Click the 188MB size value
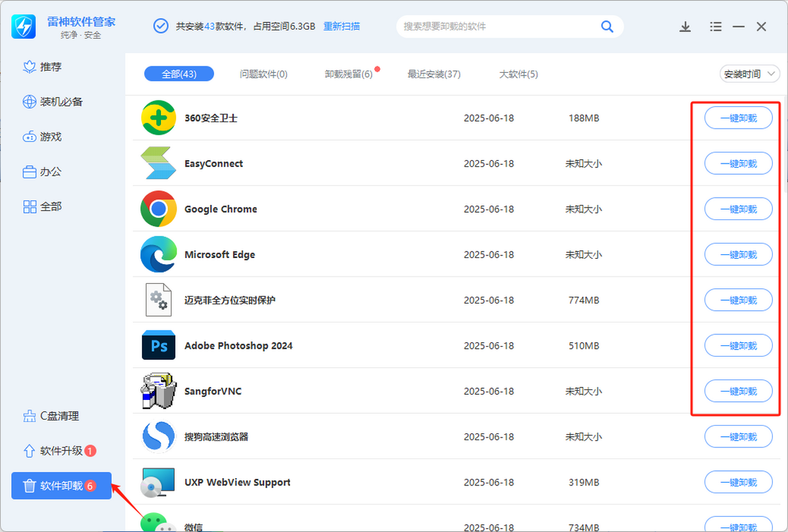The width and height of the screenshot is (788, 532). tap(584, 118)
